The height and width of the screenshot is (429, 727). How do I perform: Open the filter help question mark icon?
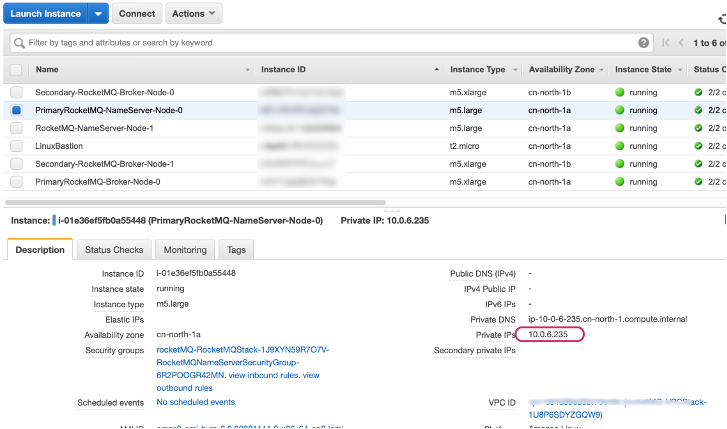[643, 43]
